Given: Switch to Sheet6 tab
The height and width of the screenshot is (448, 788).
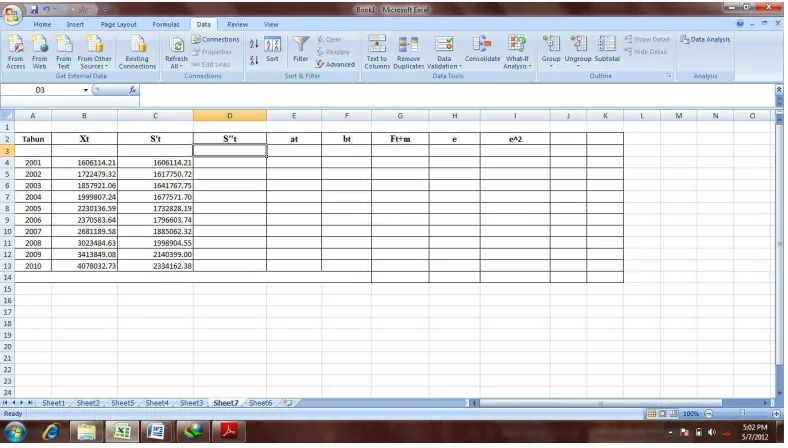Looking at the screenshot, I should 260,403.
